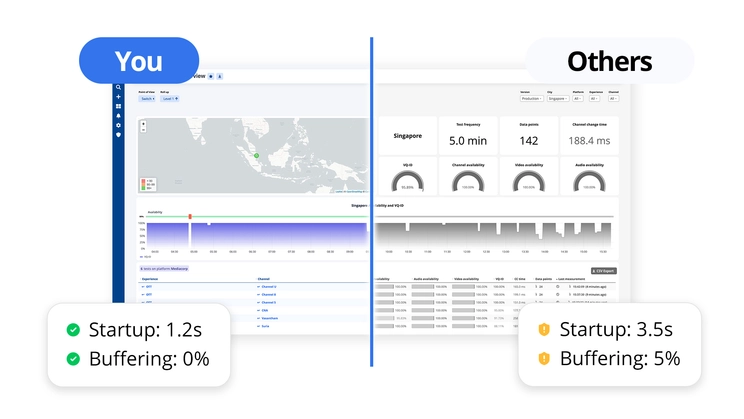Open the Suria channel link
Screen dimensions: 744x419
click(263, 326)
